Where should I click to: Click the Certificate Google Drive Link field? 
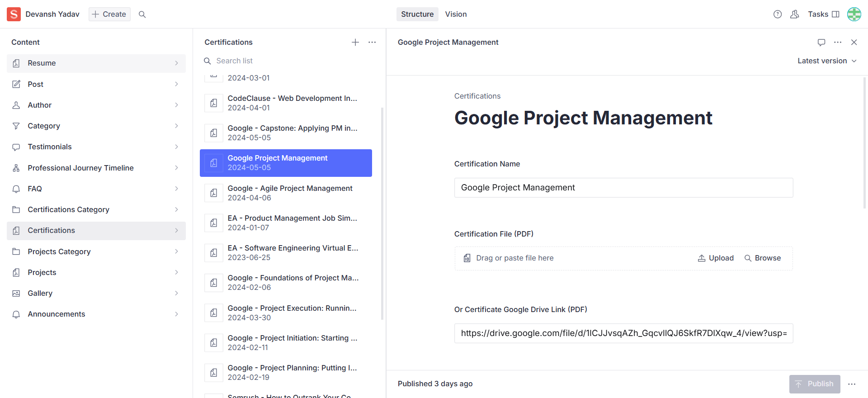(623, 333)
